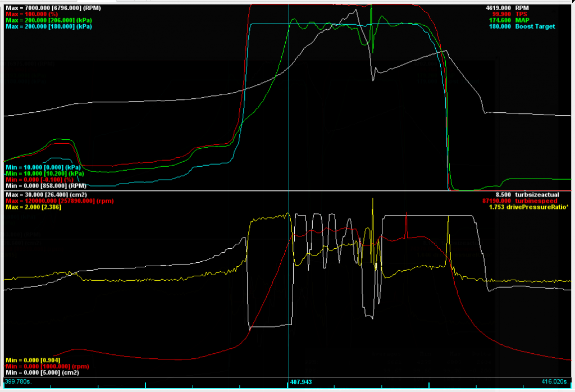
Task: Select the 87190.000 turbinespeed legend entry
Action: pos(519,201)
